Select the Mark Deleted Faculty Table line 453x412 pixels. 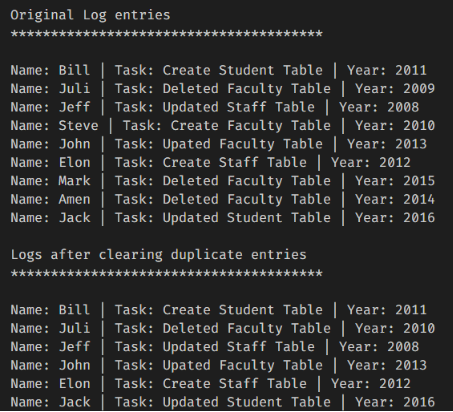coord(223,181)
